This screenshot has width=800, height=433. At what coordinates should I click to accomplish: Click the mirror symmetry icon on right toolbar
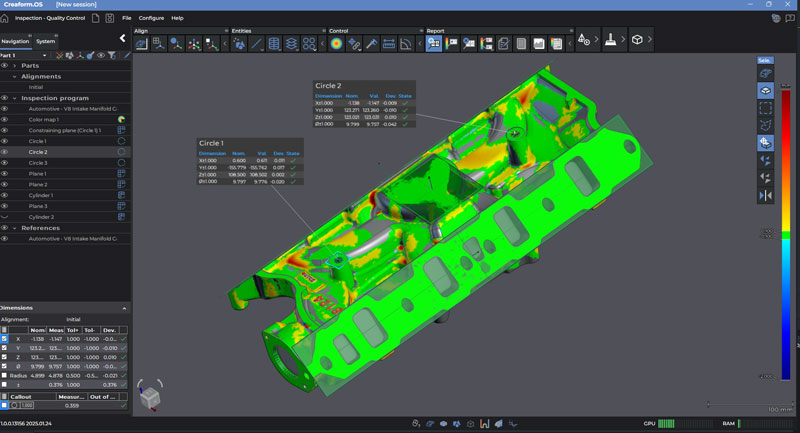[x=765, y=196]
